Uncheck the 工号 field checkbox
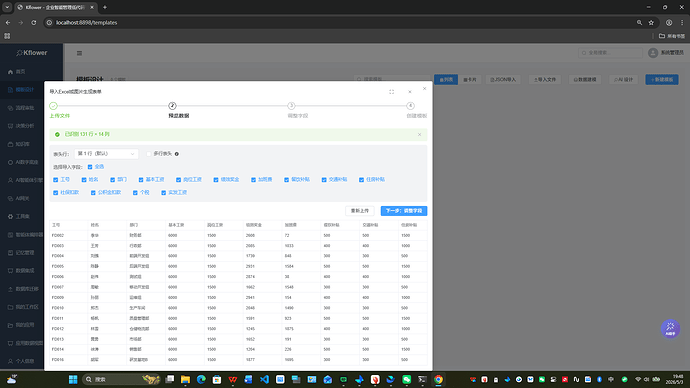Screen dimensions: 690x388 pos(55,179)
